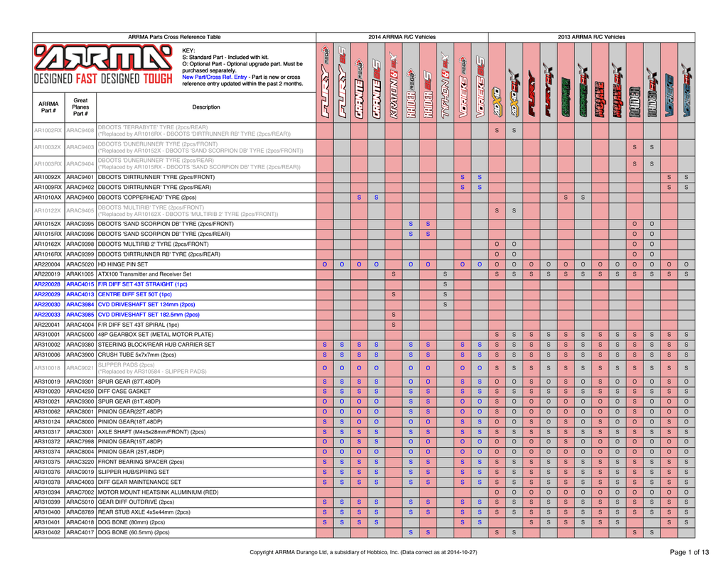
Task: Select the 2013 Fury BLX logo
Action: point(548,90)
